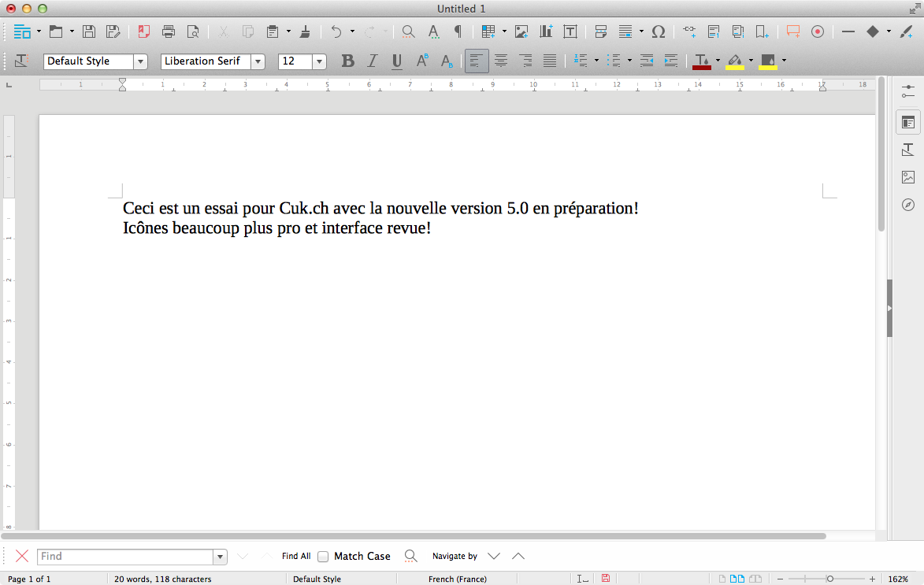Toggle formatting marks pilcrow icon
924x585 pixels.
[x=458, y=31]
